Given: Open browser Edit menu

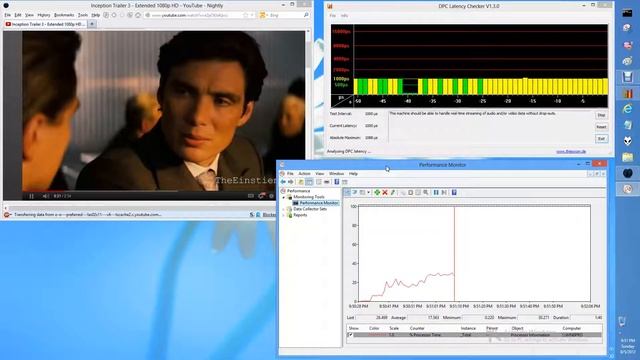Looking at the screenshot, I should click(18, 15).
